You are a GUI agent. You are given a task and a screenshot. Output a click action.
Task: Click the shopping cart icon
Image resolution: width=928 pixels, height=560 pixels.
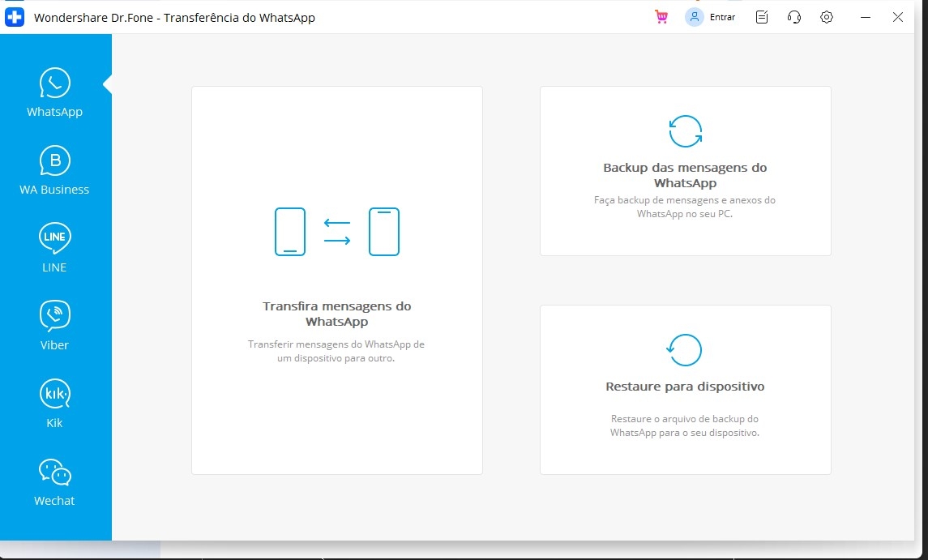[661, 17]
